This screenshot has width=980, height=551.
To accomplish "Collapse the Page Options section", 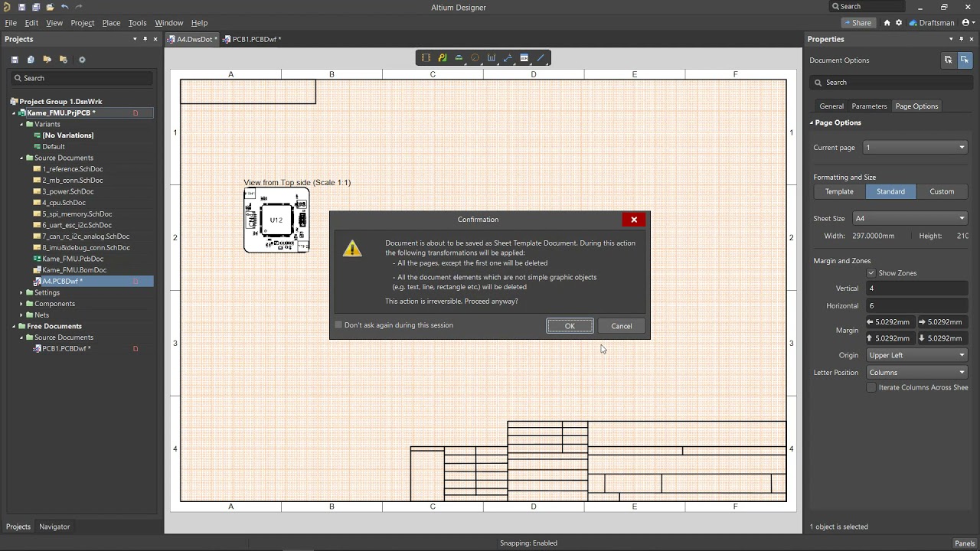I will click(x=812, y=122).
